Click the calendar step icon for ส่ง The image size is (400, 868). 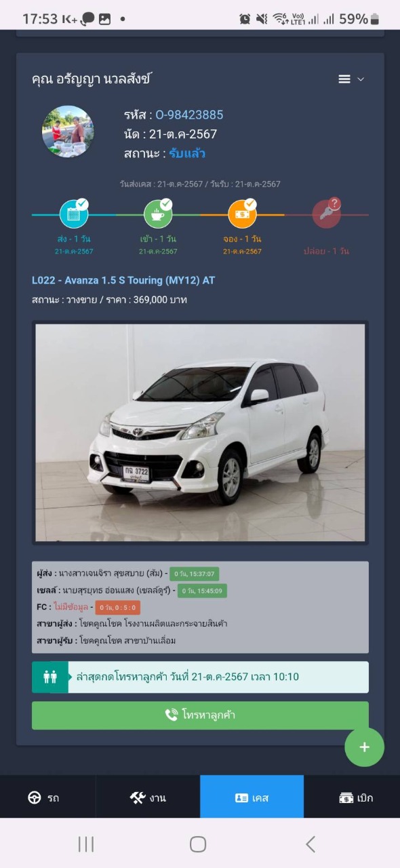click(x=74, y=214)
